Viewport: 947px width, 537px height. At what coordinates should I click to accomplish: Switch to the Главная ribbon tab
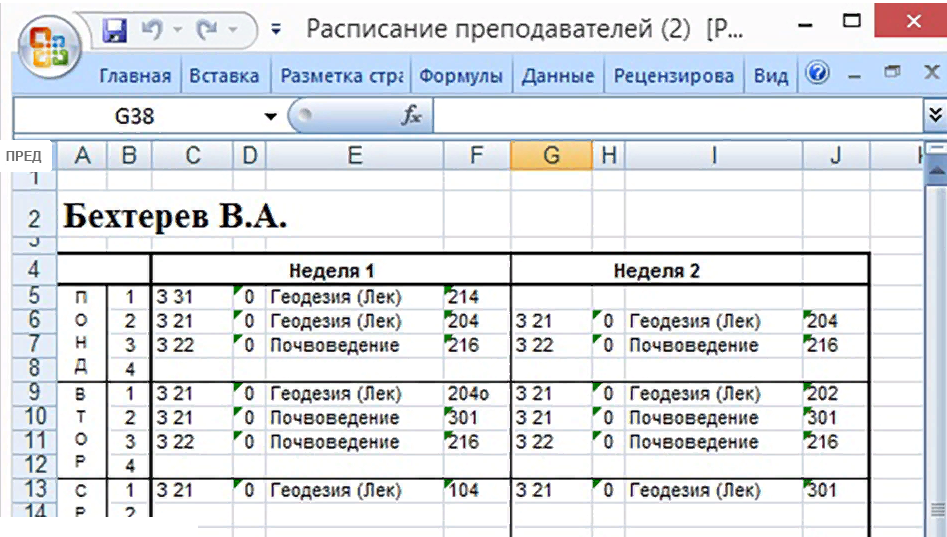click(135, 76)
